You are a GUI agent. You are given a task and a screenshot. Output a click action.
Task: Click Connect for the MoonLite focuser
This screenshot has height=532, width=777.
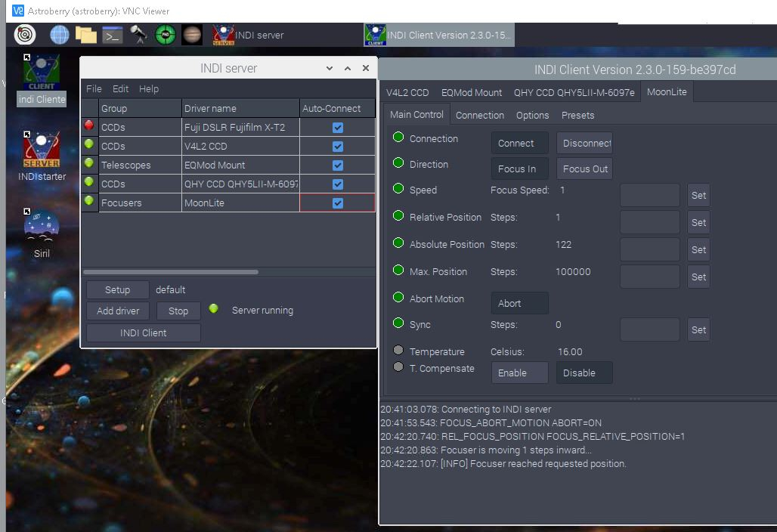tap(520, 143)
